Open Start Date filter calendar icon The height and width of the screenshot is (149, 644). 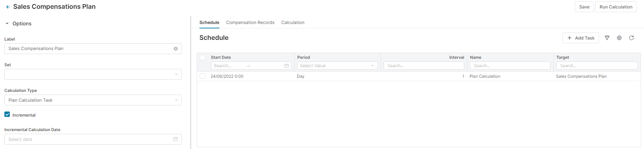(286, 66)
